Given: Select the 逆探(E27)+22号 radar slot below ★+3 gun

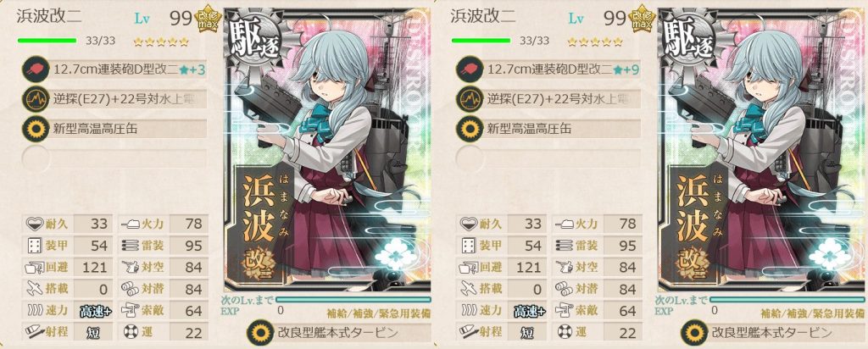Looking at the screenshot, I should pos(114,100).
